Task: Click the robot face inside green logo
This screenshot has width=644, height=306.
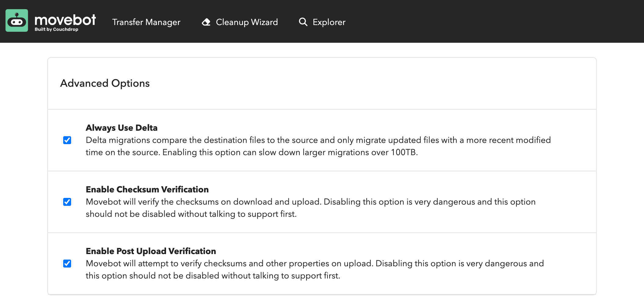Action: tap(16, 22)
